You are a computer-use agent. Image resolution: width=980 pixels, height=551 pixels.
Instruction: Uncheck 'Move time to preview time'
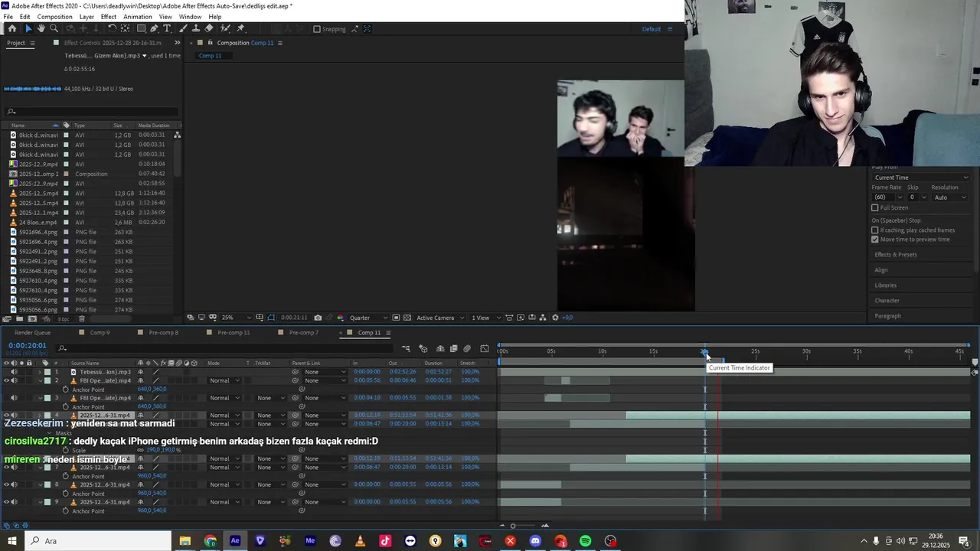(x=875, y=240)
